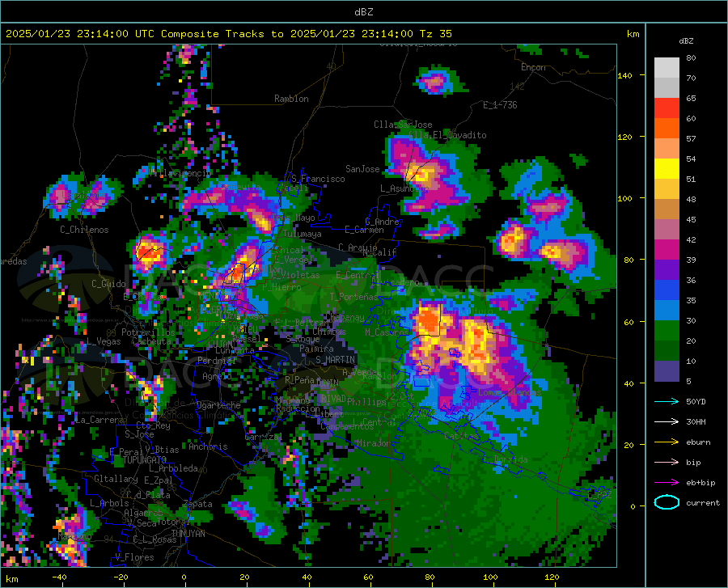
Task: Click the -40 tick on bottom axis
Action: pos(59,577)
